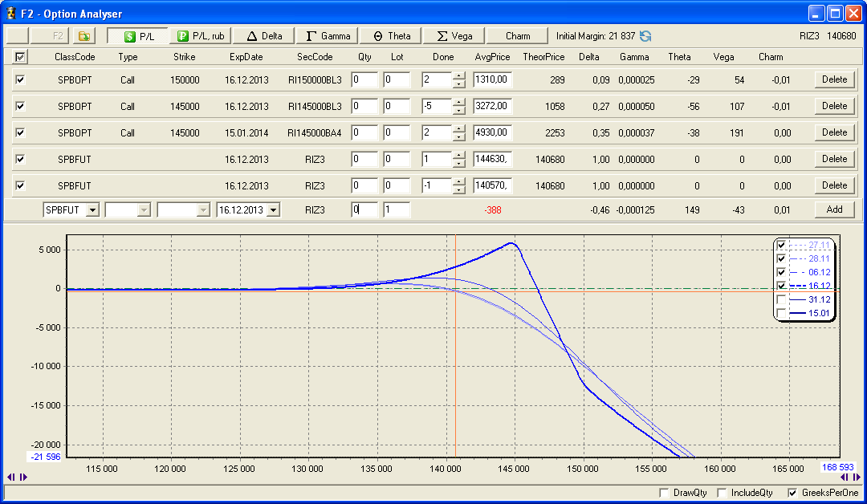Uncheck the RI145000BA4 position row

click(20, 132)
